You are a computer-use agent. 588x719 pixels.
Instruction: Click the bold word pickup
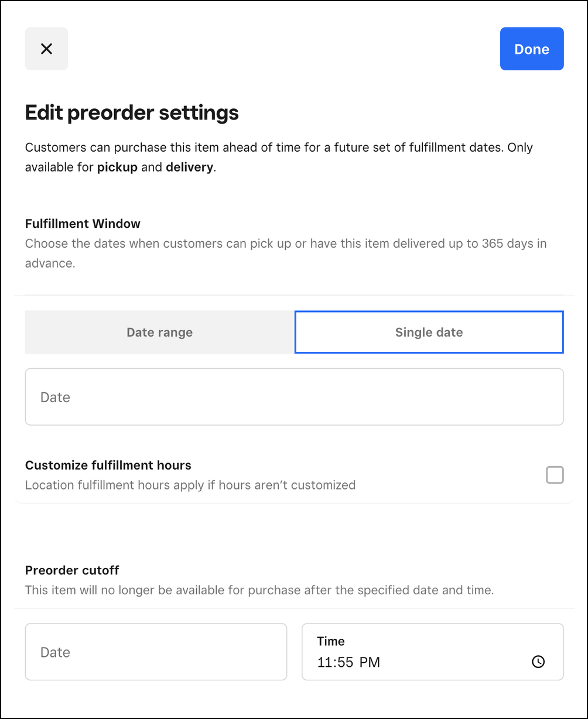(117, 167)
